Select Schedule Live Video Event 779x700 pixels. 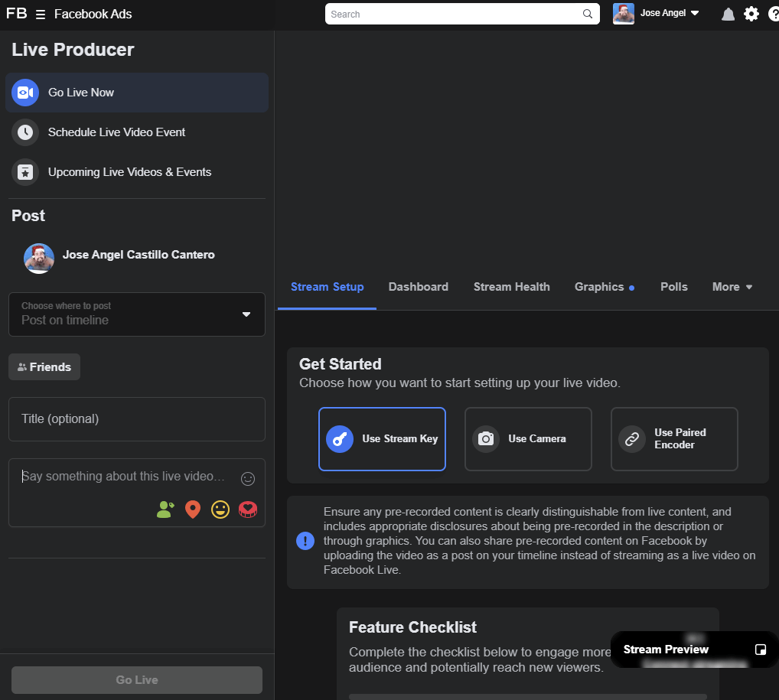116,132
